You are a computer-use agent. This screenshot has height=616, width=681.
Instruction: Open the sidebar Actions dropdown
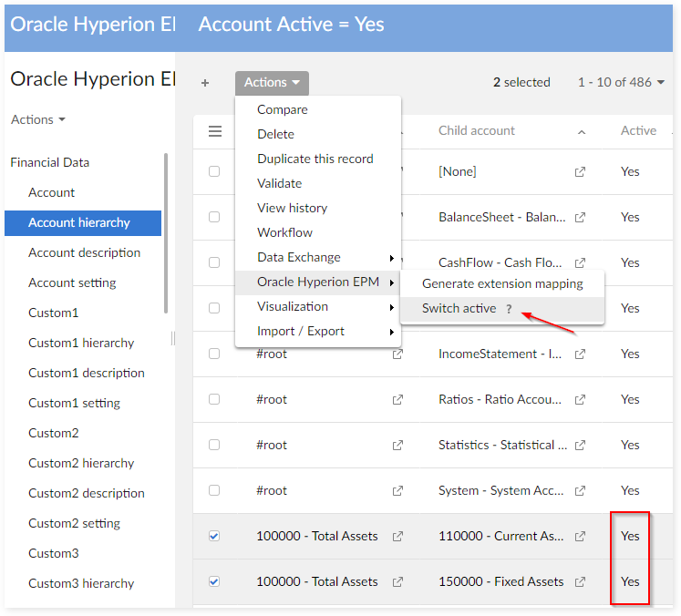(37, 119)
